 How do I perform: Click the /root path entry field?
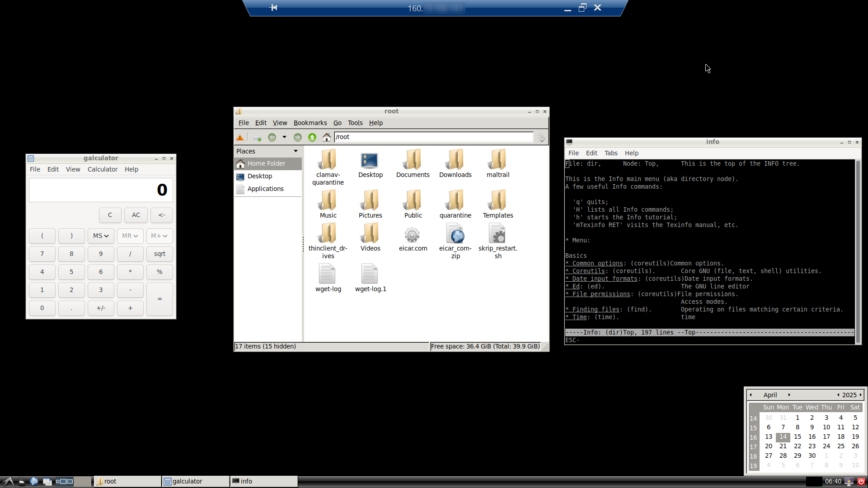[433, 137]
